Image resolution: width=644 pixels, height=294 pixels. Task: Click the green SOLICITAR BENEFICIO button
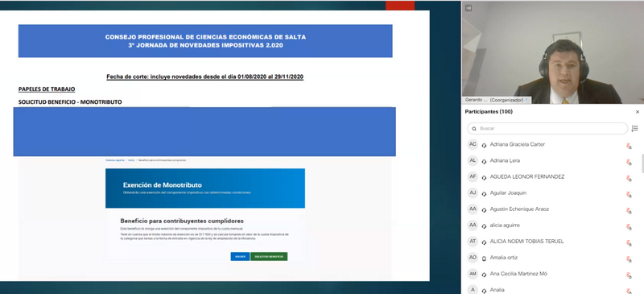coord(269,257)
